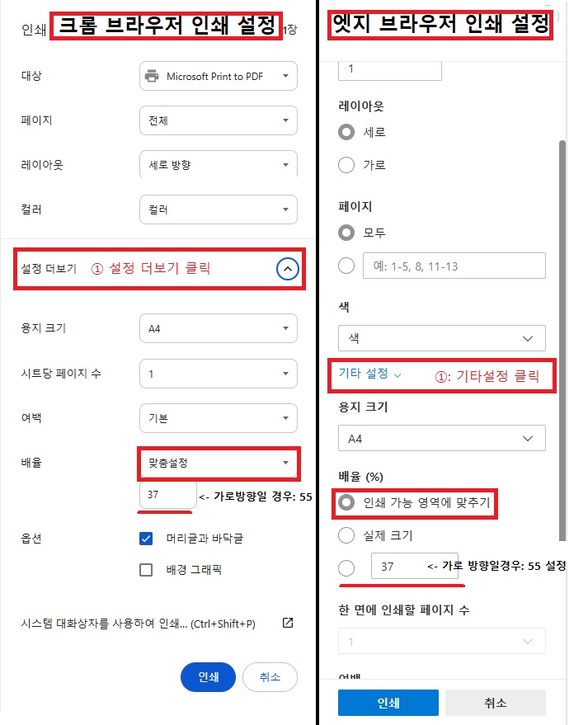Enable the 배경 그래픽 checkbox

click(146, 570)
